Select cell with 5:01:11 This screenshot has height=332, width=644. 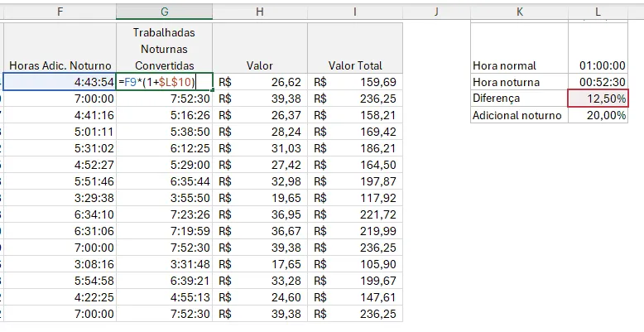(60, 132)
